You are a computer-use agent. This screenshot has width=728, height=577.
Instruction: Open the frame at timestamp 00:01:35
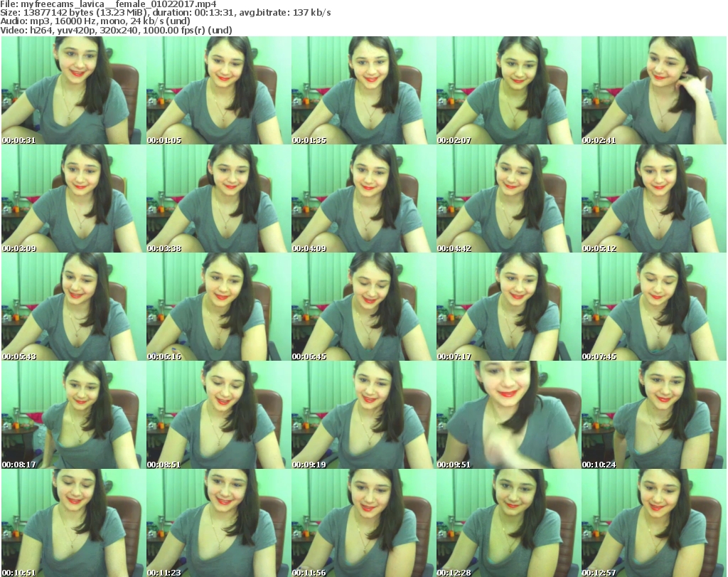tap(363, 90)
